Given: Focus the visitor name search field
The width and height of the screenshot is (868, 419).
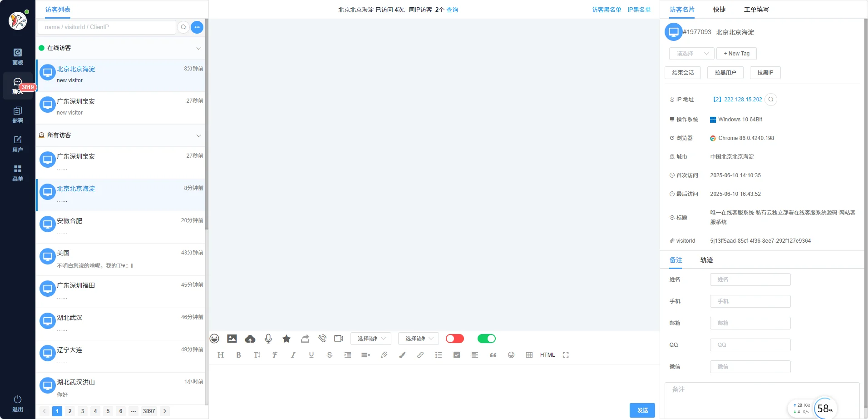Looking at the screenshot, I should (x=107, y=27).
